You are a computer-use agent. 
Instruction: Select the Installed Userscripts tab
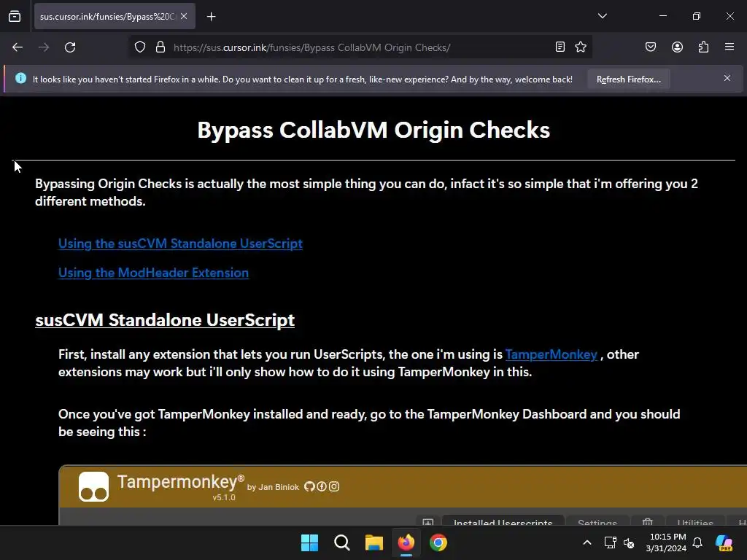point(503,521)
